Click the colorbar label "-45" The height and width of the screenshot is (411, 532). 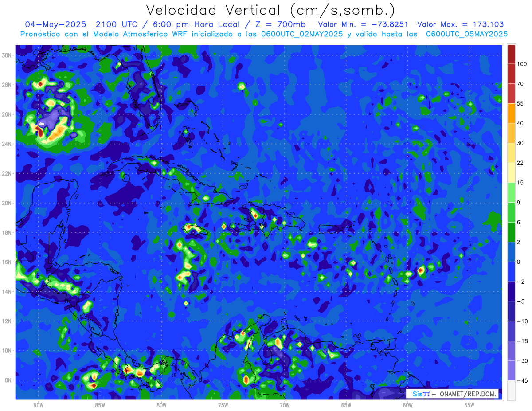coord(522,381)
